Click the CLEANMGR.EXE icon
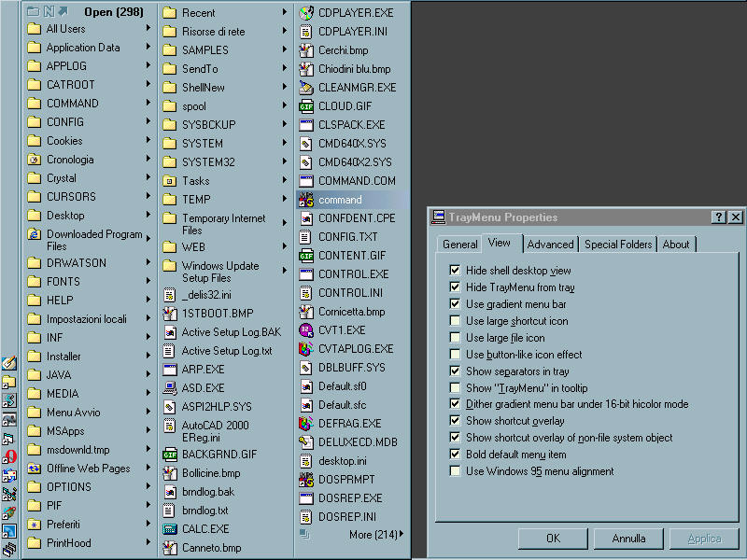747x560 pixels. 305,88
